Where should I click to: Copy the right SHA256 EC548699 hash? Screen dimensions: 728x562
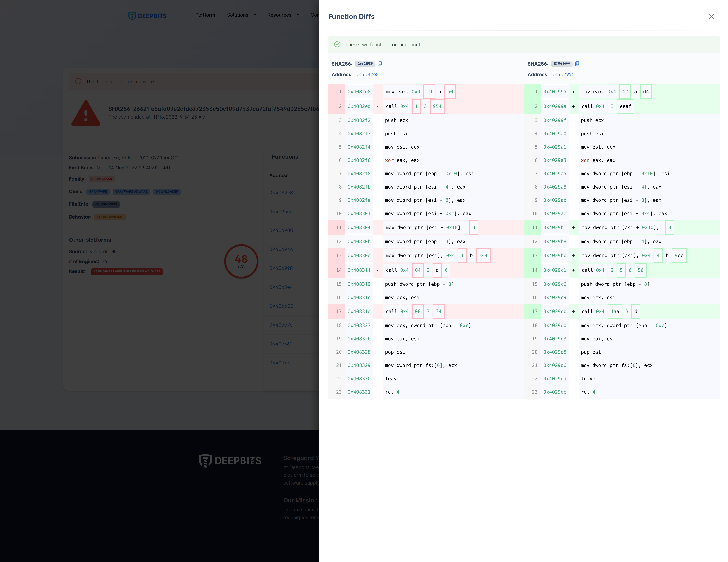click(577, 64)
